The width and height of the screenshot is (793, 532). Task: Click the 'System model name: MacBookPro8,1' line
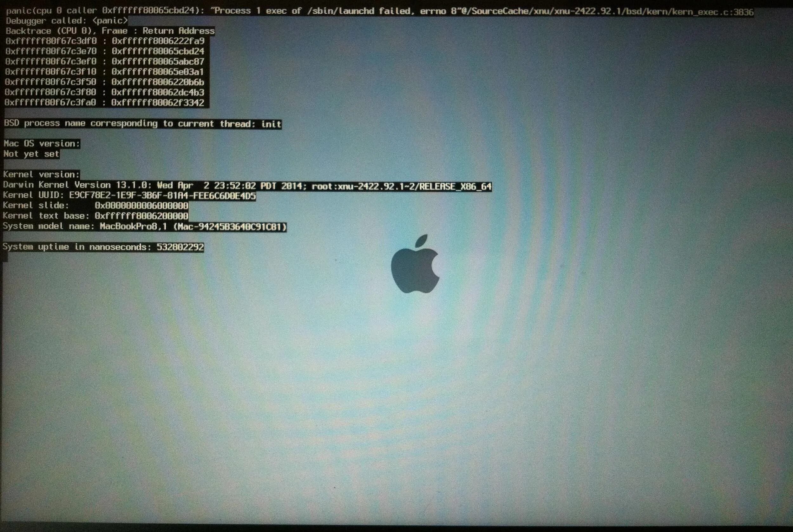pyautogui.click(x=145, y=226)
